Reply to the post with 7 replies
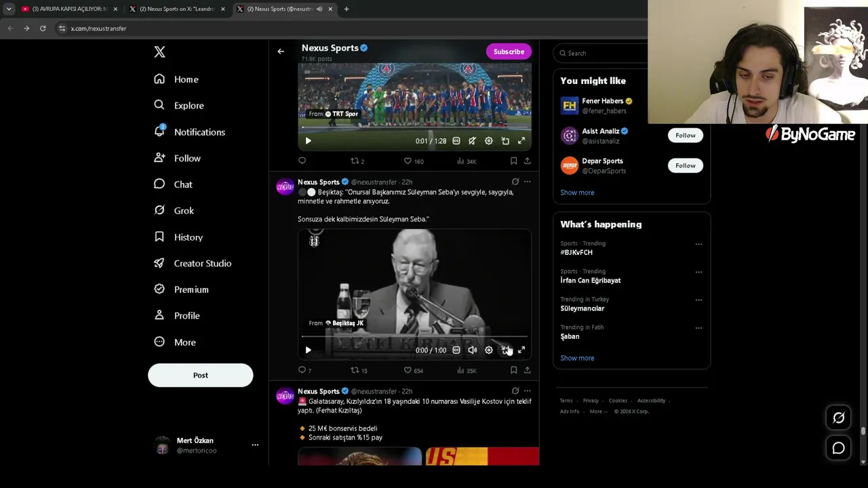 click(304, 371)
